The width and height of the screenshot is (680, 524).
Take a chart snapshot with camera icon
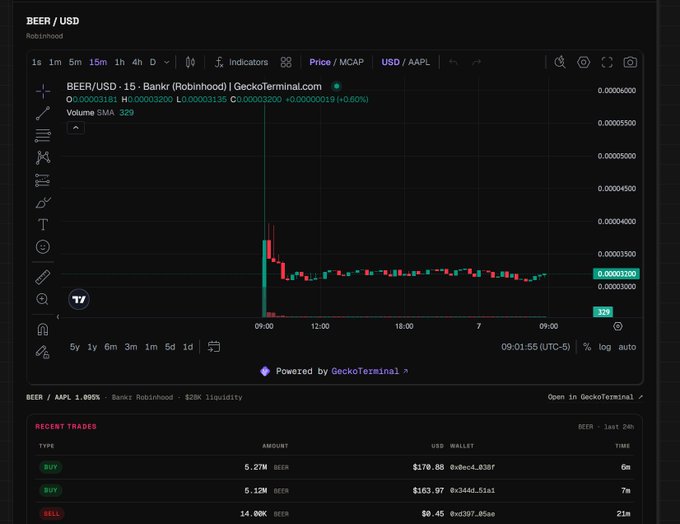point(630,62)
